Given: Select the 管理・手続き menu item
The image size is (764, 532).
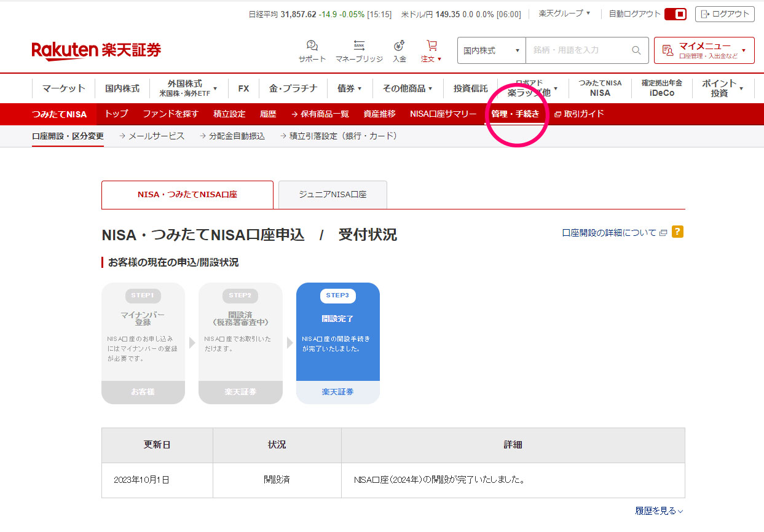Looking at the screenshot, I should tap(515, 114).
